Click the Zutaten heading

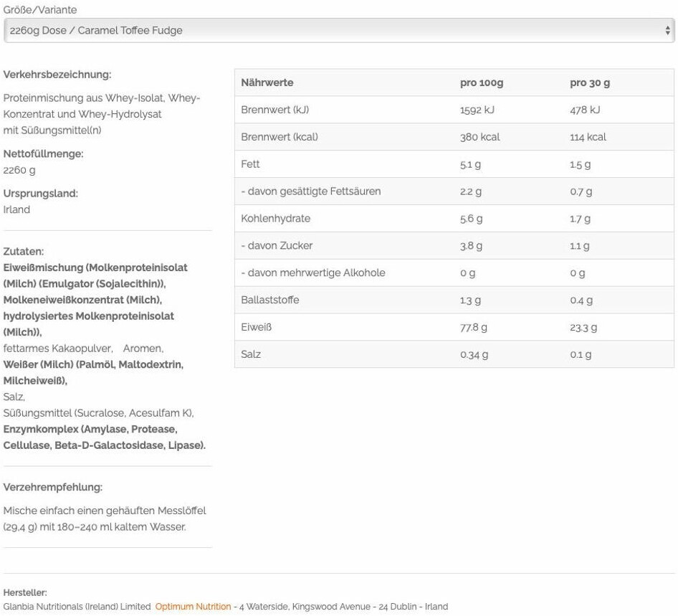tap(23, 252)
